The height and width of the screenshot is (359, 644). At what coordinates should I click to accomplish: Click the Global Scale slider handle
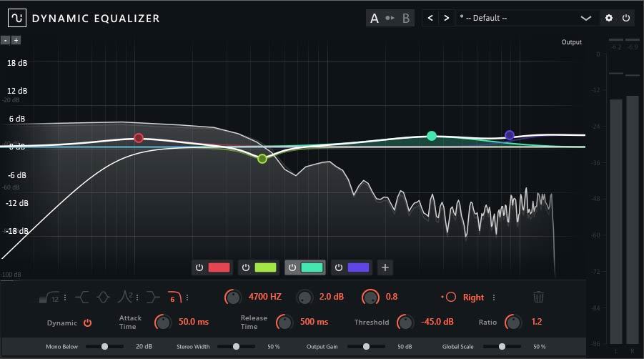pos(502,347)
